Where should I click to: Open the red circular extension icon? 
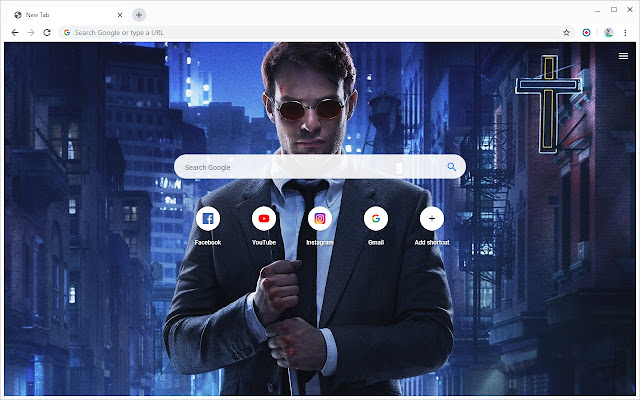tap(586, 33)
